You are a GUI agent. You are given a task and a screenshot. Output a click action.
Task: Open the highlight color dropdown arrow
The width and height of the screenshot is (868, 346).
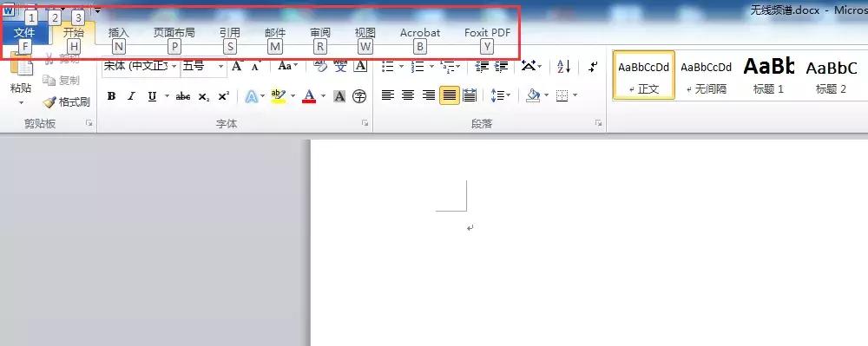(x=293, y=97)
